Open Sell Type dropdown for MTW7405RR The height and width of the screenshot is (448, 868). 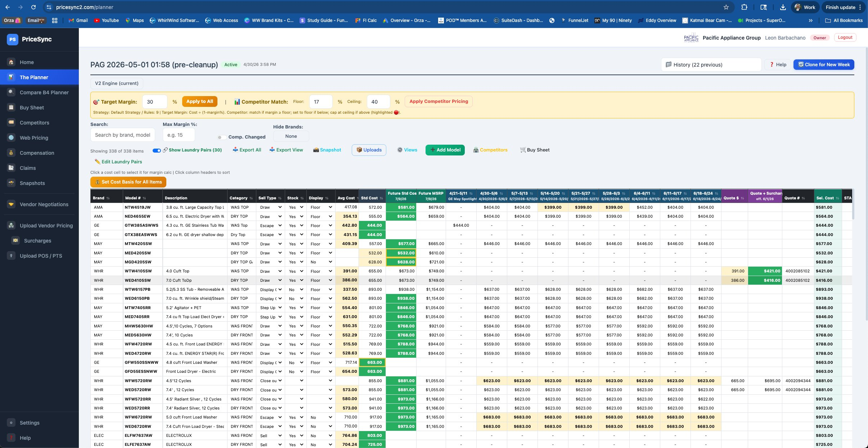pyautogui.click(x=270, y=308)
